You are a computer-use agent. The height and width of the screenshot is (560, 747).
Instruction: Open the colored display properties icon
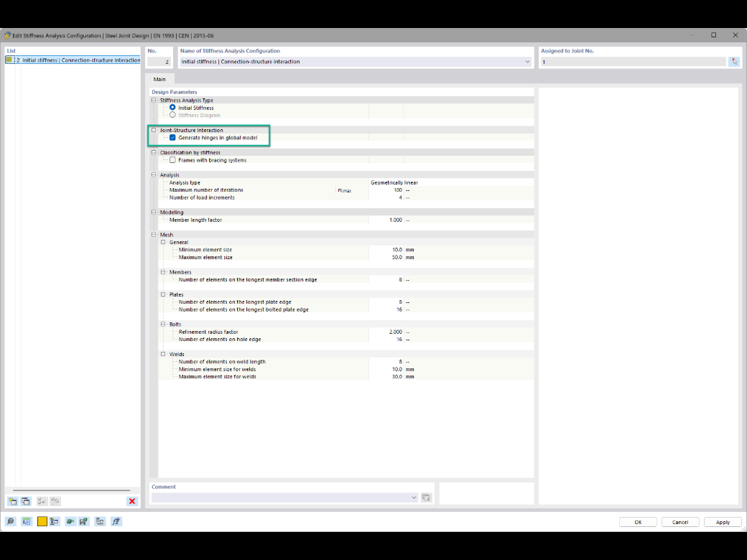55,521
